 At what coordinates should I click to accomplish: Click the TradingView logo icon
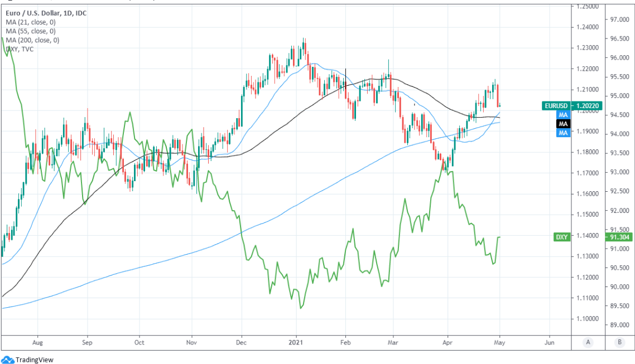(8, 360)
